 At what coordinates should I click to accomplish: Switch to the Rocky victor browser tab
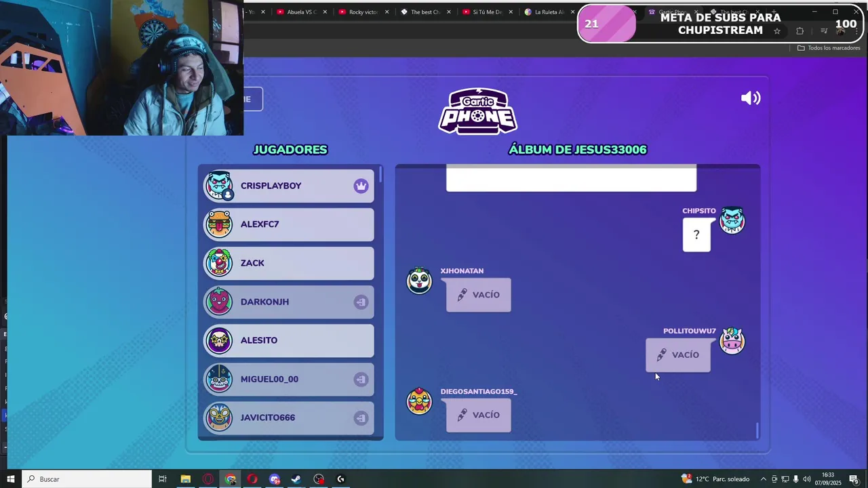pyautogui.click(x=363, y=12)
